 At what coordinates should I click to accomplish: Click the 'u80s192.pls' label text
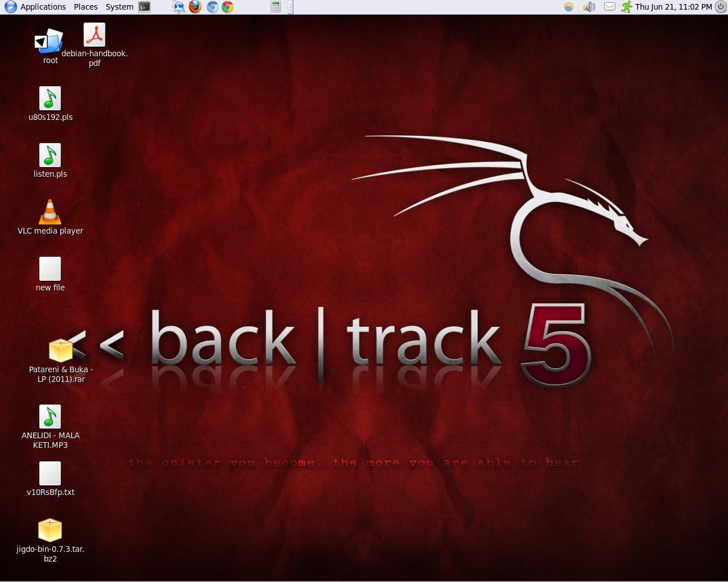click(x=51, y=117)
